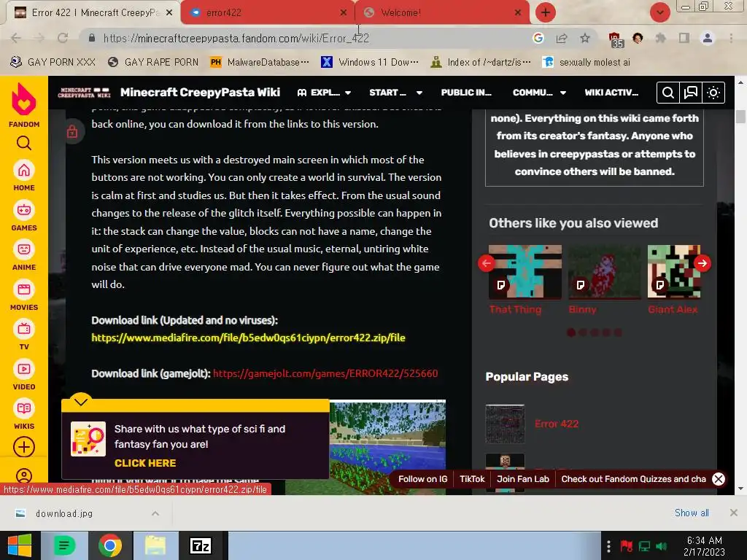Open the PUBLIC IN... menu item
This screenshot has width=747, height=560.
[x=466, y=93]
